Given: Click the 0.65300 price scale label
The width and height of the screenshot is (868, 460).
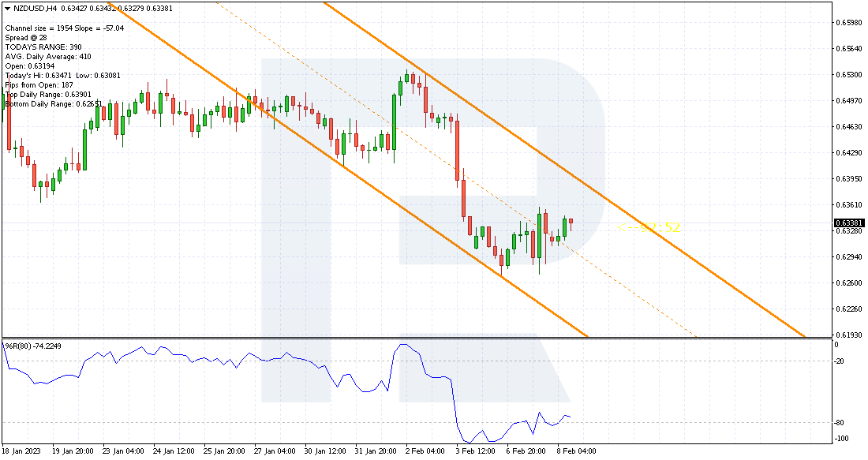Looking at the screenshot, I should pyautogui.click(x=849, y=75).
